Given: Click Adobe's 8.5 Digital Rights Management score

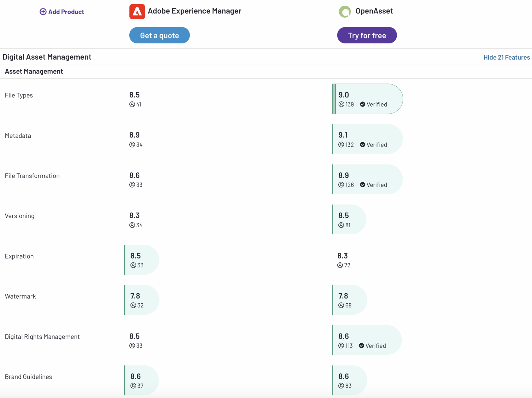Looking at the screenshot, I should (134, 336).
